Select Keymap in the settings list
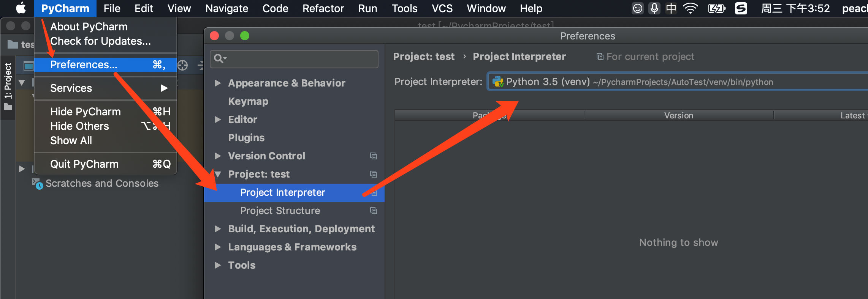Image resolution: width=868 pixels, height=299 pixels. [248, 101]
